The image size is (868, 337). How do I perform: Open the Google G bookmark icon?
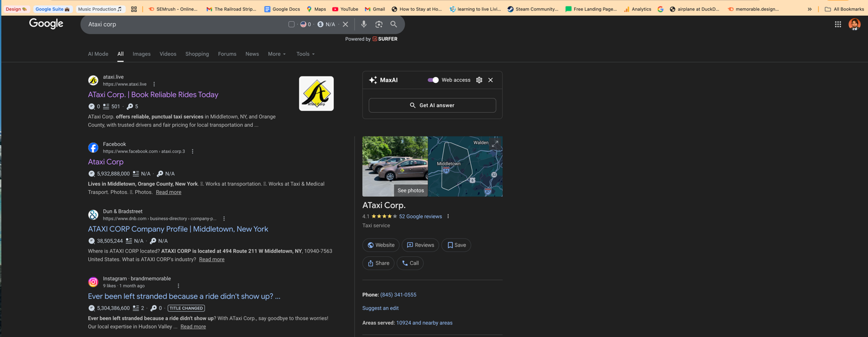[660, 9]
